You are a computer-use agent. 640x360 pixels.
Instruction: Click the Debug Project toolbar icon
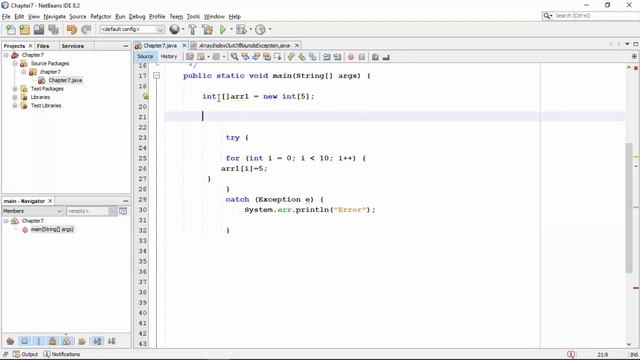click(241, 29)
